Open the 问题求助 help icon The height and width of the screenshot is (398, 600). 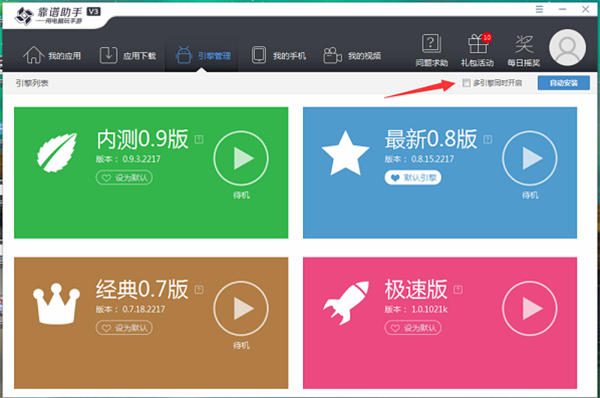point(432,50)
